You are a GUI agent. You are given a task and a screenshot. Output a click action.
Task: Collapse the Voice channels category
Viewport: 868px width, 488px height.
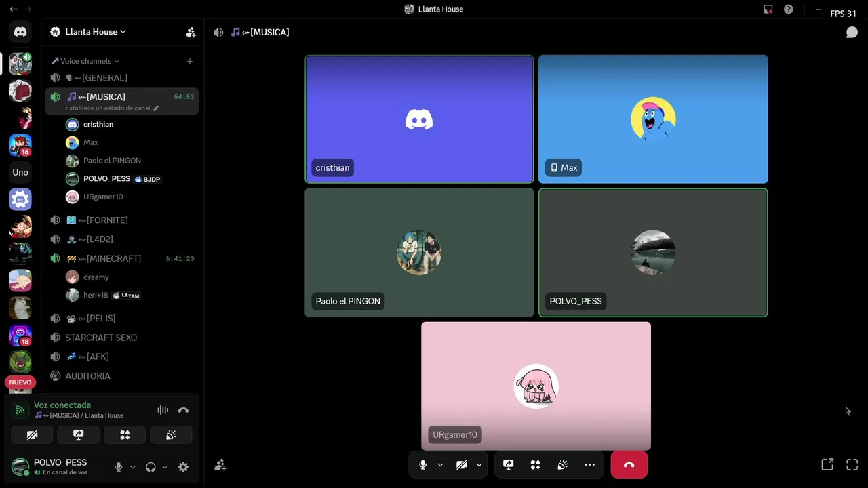click(85, 61)
